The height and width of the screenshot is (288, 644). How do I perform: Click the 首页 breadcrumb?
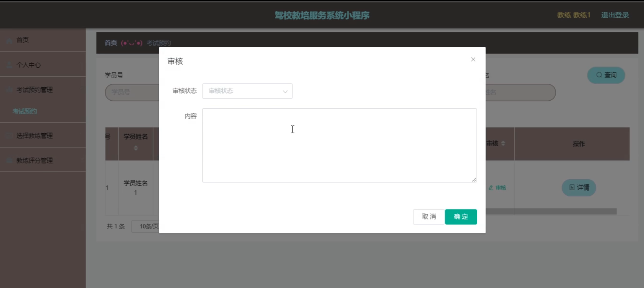(111, 43)
